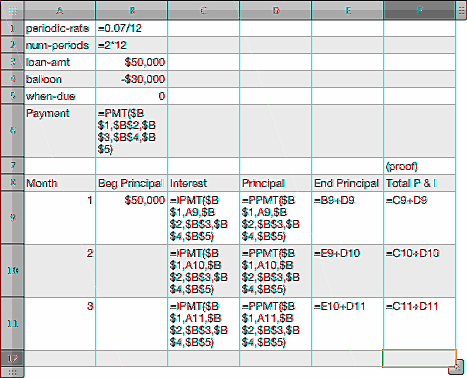Screen dimensions: 467x378
Task: Click the selected empty cell F12
Action: tap(419, 359)
